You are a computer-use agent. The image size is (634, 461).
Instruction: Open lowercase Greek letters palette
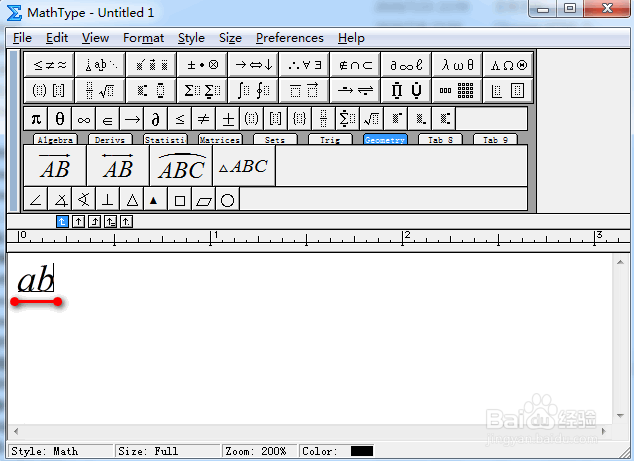coord(457,64)
